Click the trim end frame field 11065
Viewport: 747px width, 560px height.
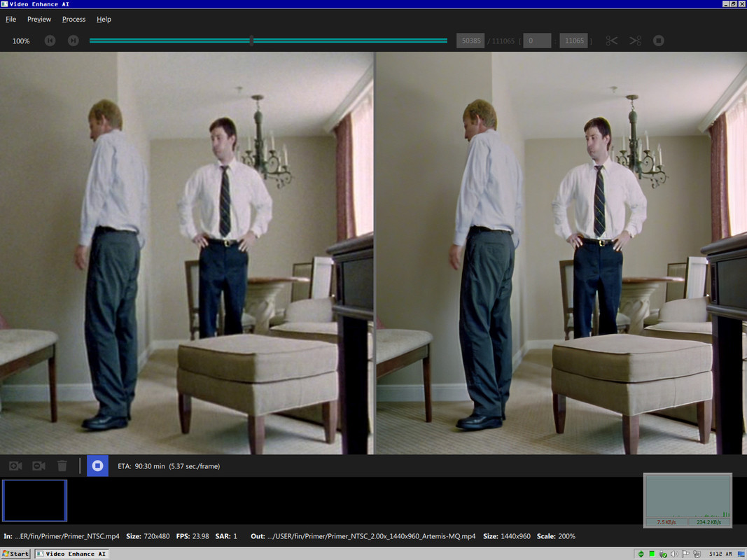pos(573,41)
